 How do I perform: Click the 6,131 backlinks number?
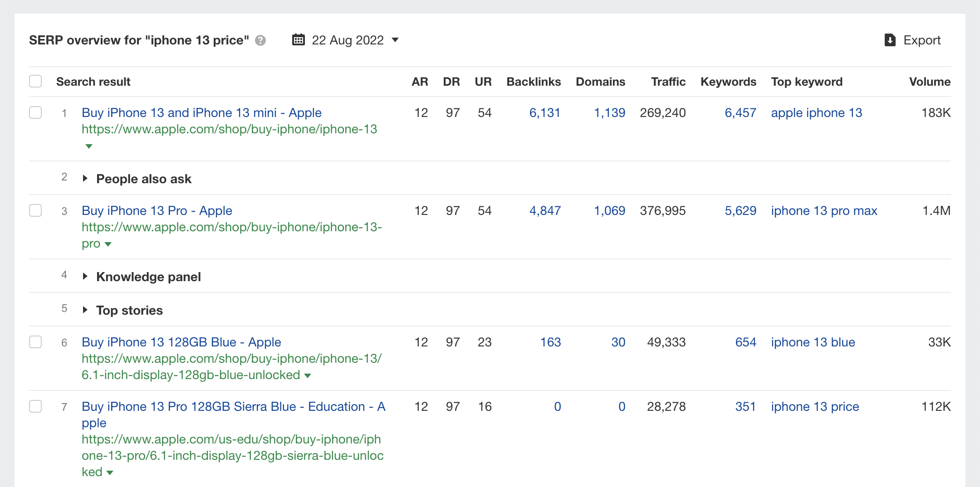(544, 112)
